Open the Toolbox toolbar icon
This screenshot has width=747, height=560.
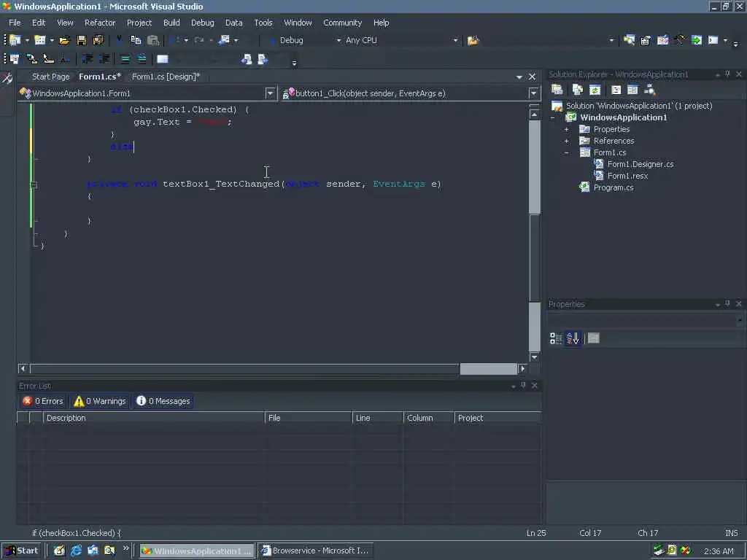pos(680,41)
